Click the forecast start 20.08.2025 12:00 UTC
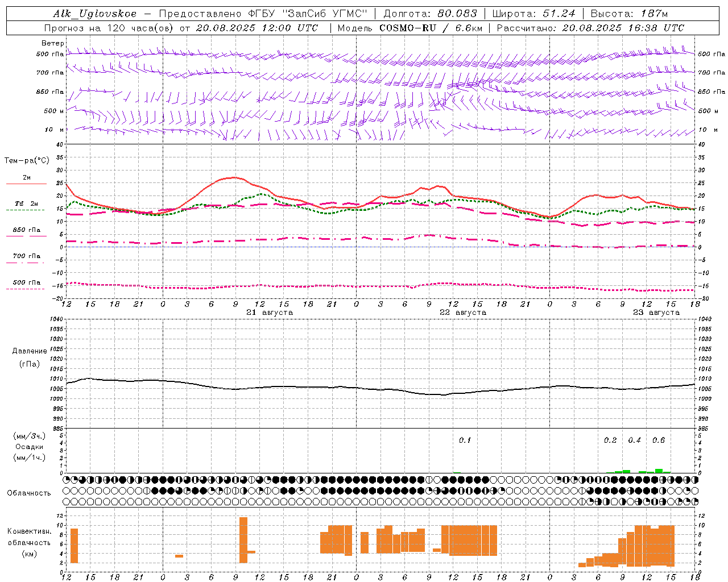 (x=257, y=28)
